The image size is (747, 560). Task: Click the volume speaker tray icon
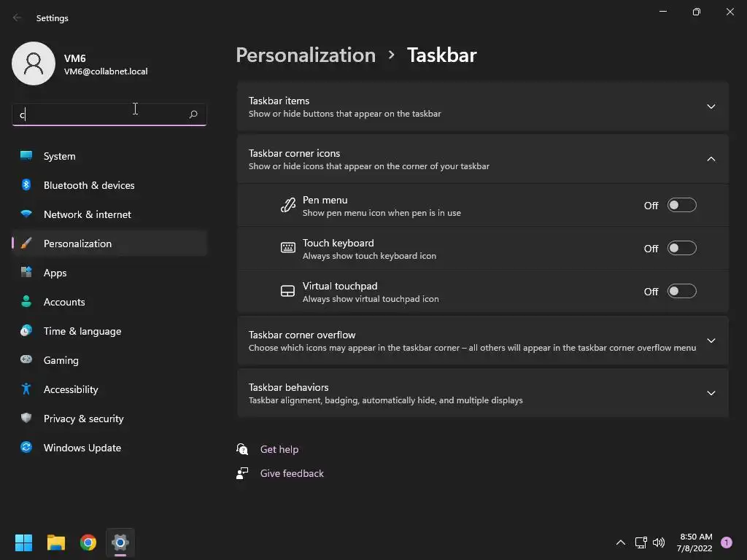point(659,542)
